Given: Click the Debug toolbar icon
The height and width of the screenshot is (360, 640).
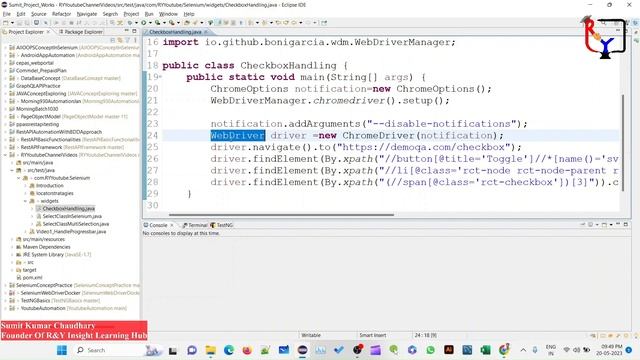Looking at the screenshot, I should tap(130, 23).
